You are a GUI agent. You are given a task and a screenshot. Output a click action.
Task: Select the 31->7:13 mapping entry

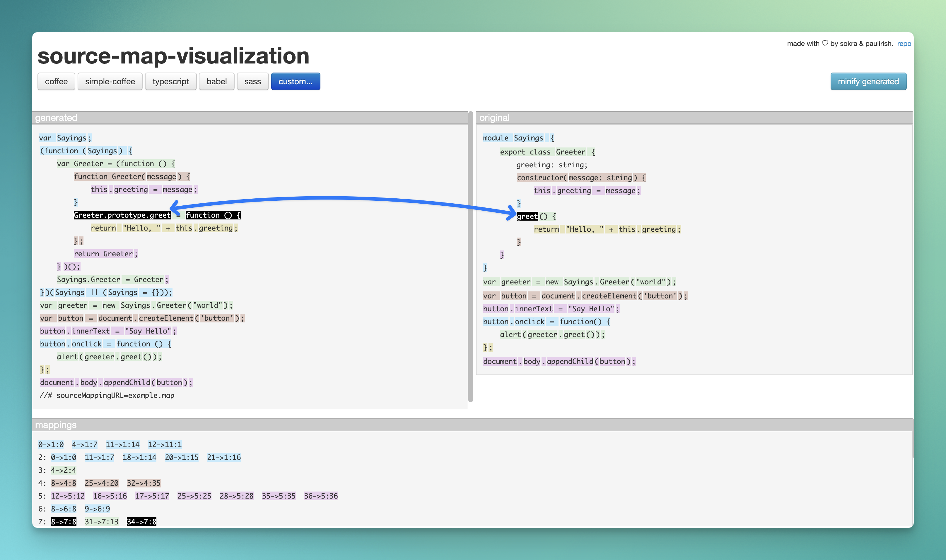pos(101,521)
